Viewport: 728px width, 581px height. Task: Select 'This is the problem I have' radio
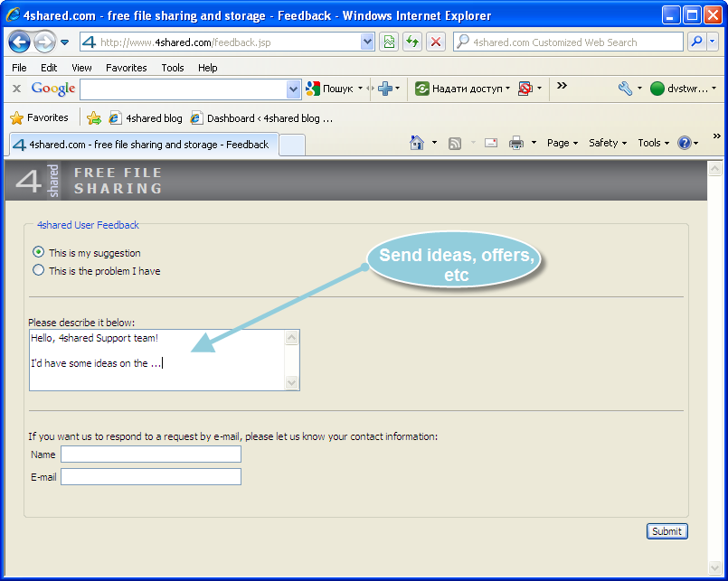(39, 270)
